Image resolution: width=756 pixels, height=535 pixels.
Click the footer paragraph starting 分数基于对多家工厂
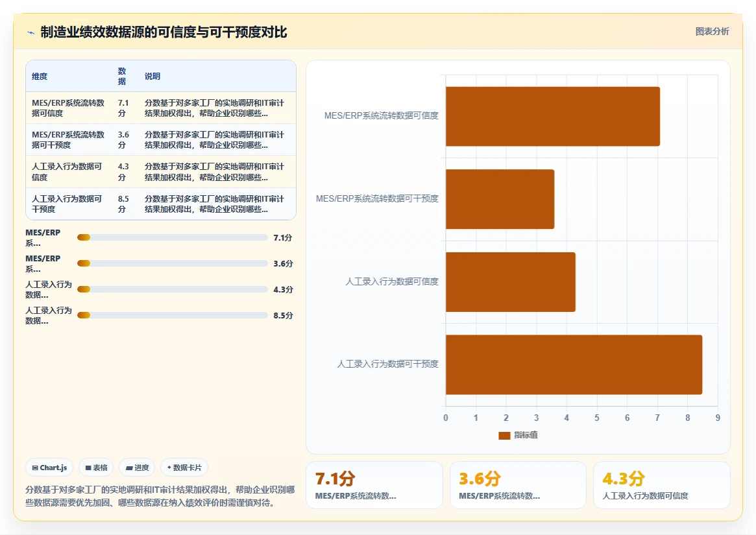[x=160, y=497]
